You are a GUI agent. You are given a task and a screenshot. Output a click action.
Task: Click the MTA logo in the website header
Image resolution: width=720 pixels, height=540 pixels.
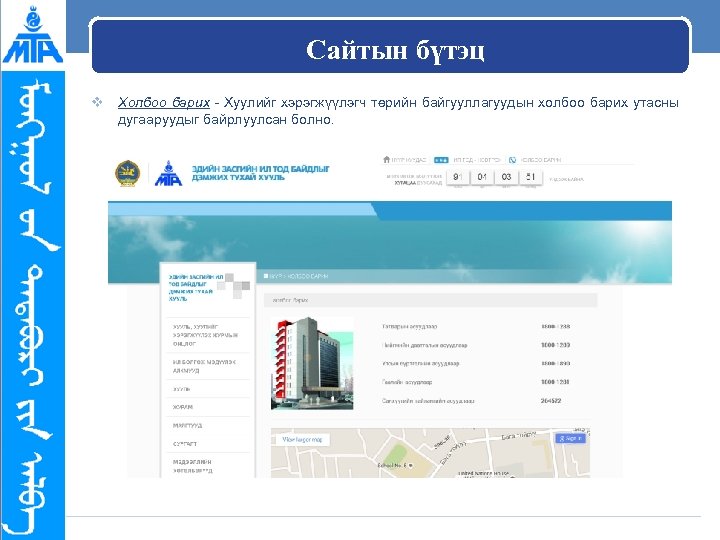point(168,174)
